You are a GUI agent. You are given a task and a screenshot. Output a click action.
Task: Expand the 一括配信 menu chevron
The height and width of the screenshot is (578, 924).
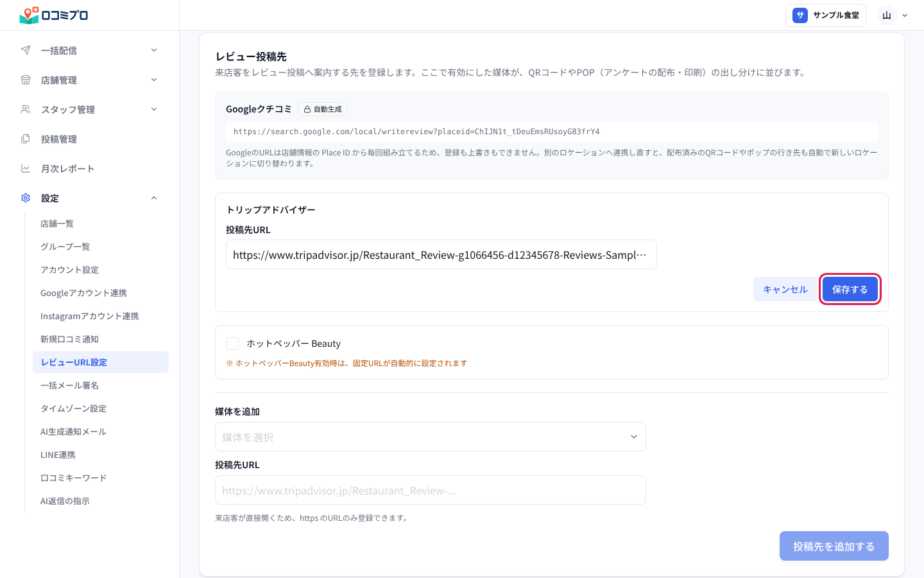[154, 50]
